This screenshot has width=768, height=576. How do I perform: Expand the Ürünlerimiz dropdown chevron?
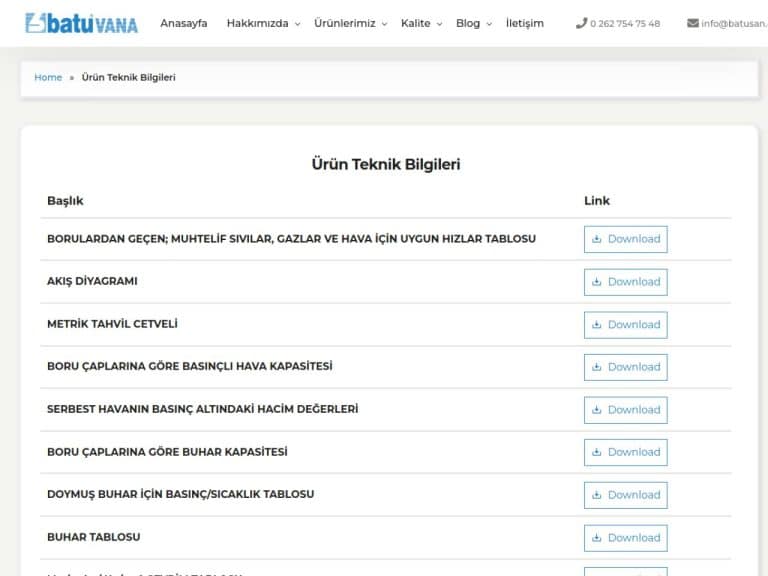click(x=384, y=24)
